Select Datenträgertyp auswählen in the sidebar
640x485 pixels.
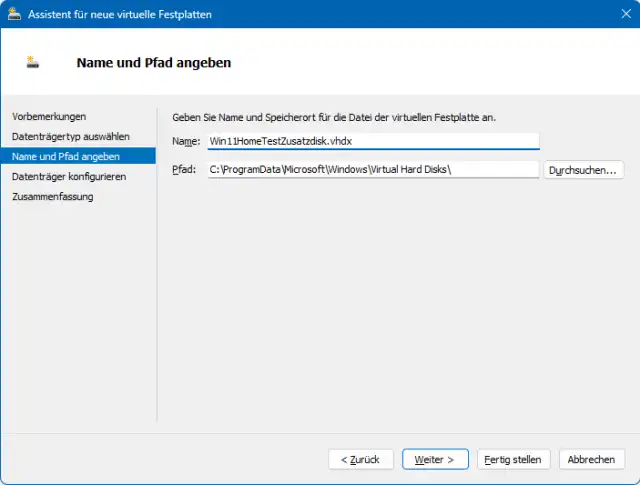click(70, 136)
